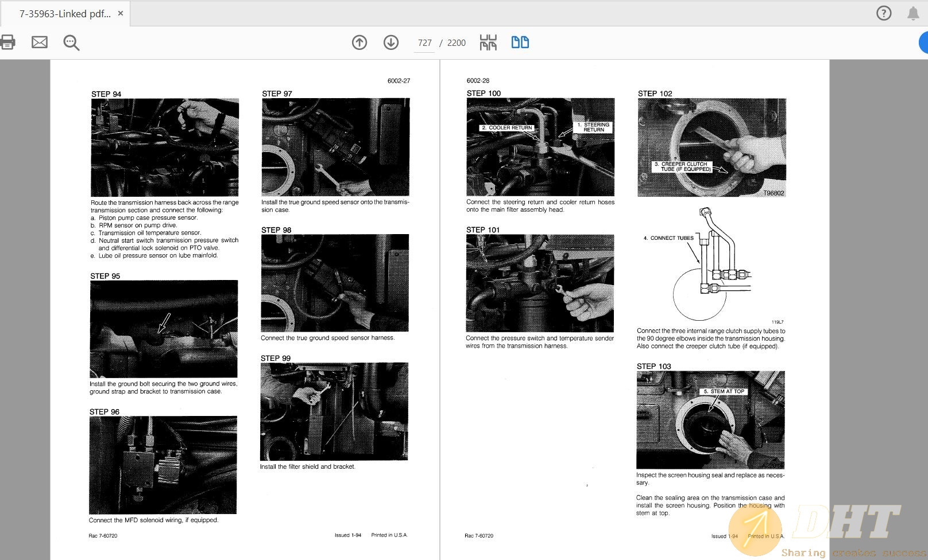Click the STEP 97 sensor install photo
Screen dimensions: 928x560
[335, 147]
